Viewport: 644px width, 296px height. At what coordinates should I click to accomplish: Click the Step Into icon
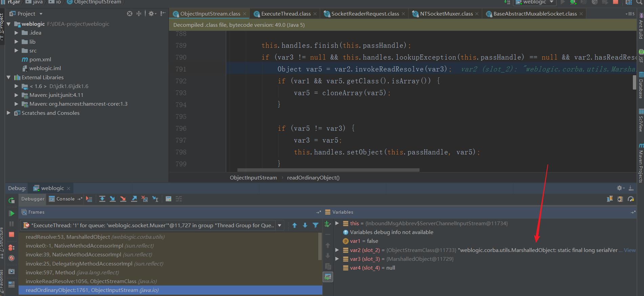click(112, 199)
